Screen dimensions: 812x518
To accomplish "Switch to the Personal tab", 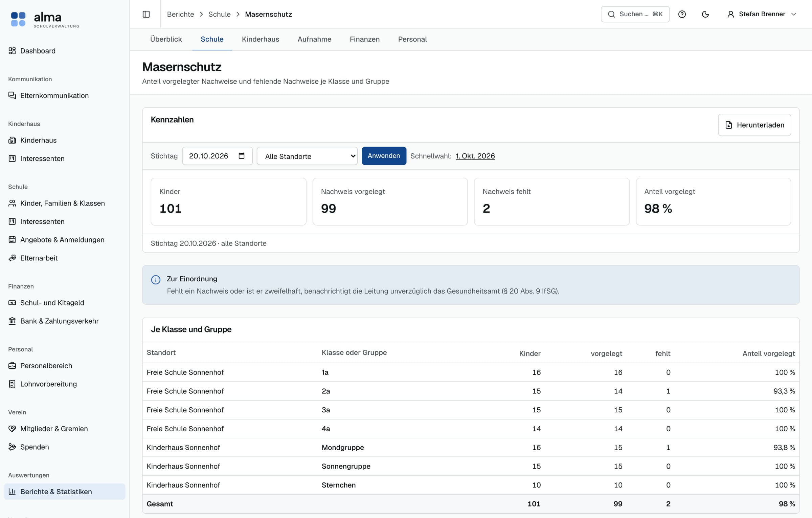I will pos(412,39).
